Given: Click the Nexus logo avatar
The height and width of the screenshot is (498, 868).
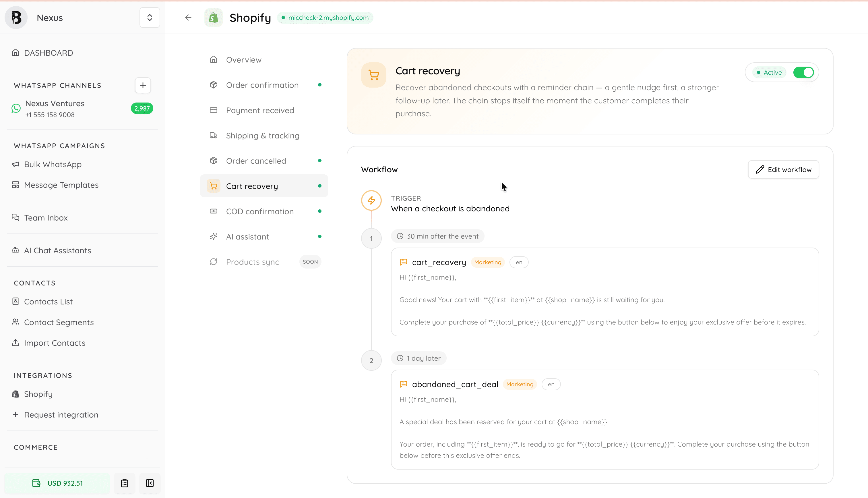Looking at the screenshot, I should click(16, 18).
